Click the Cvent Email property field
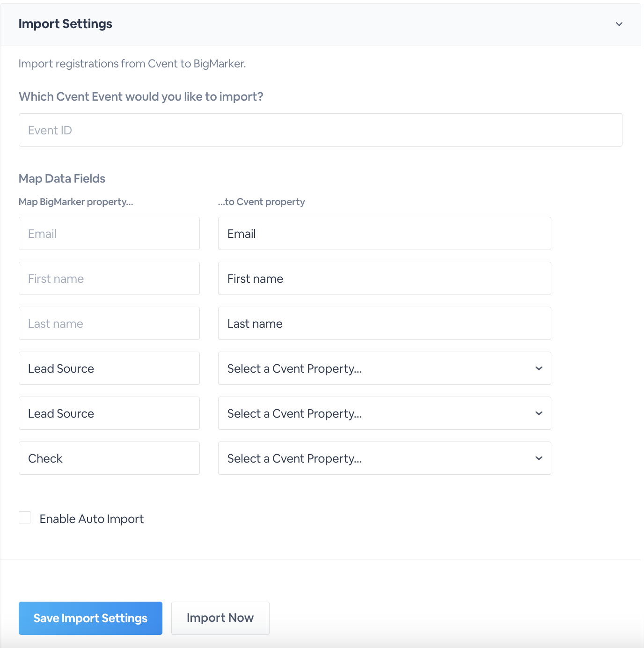The image size is (644, 648). click(x=384, y=234)
